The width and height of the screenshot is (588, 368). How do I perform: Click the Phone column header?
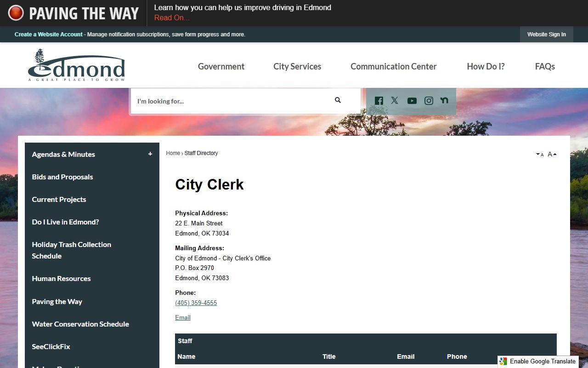tap(457, 356)
